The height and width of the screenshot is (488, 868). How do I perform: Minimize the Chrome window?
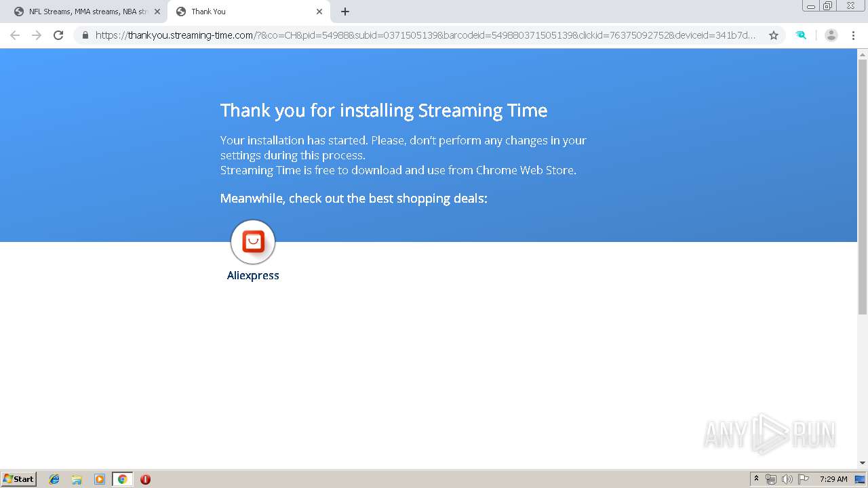click(811, 6)
